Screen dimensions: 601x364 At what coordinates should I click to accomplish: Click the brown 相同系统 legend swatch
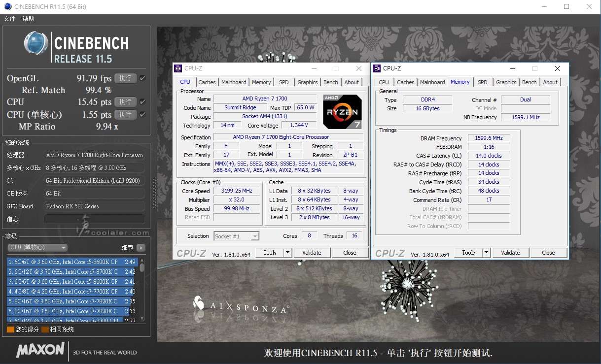pyautogui.click(x=45, y=330)
